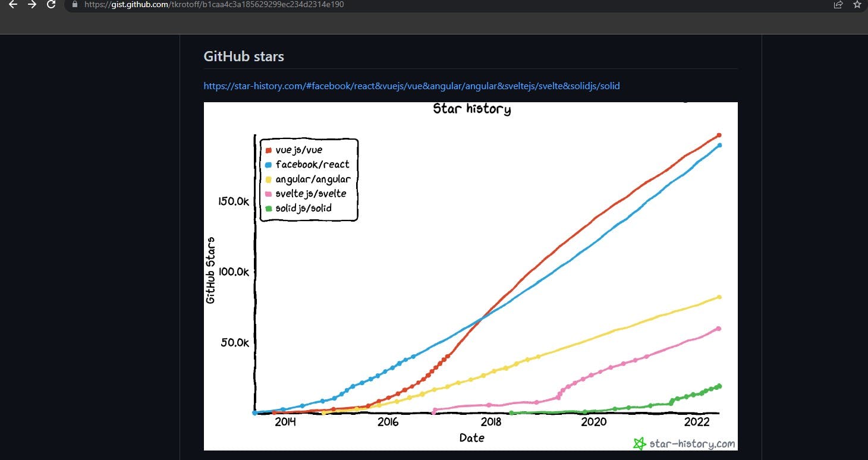Screen dimensions: 868x460
Task: Click the browser forward arrow
Action: pos(32,4)
